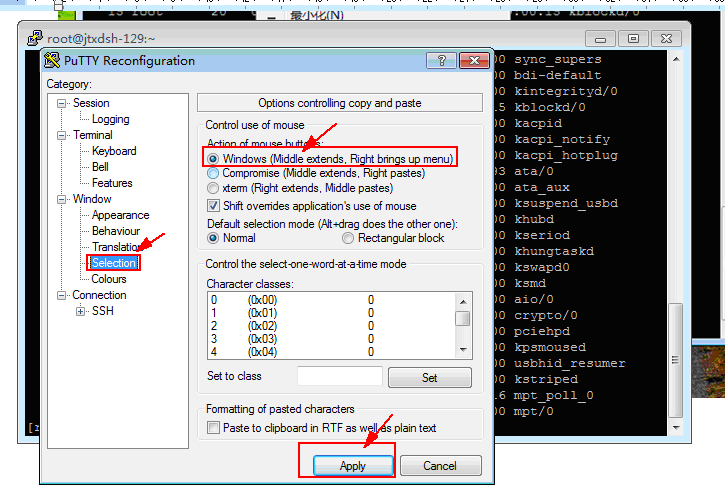
Task: Open the Translation category
Action: pyautogui.click(x=116, y=247)
